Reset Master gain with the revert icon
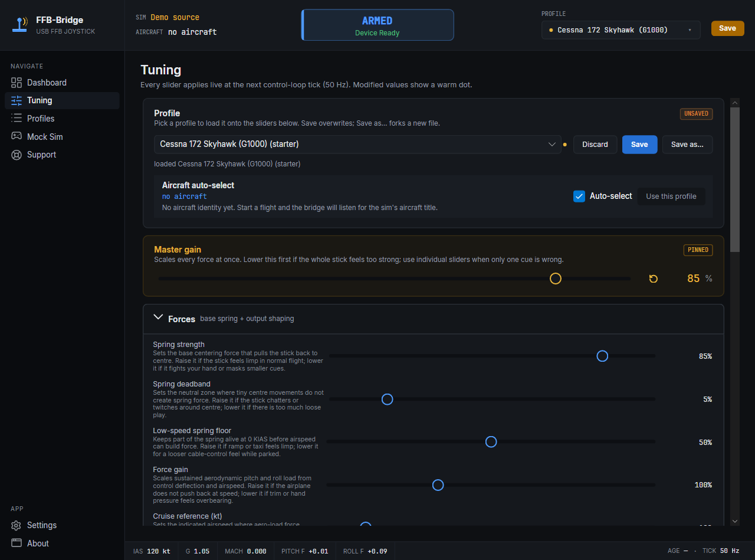 click(x=654, y=279)
